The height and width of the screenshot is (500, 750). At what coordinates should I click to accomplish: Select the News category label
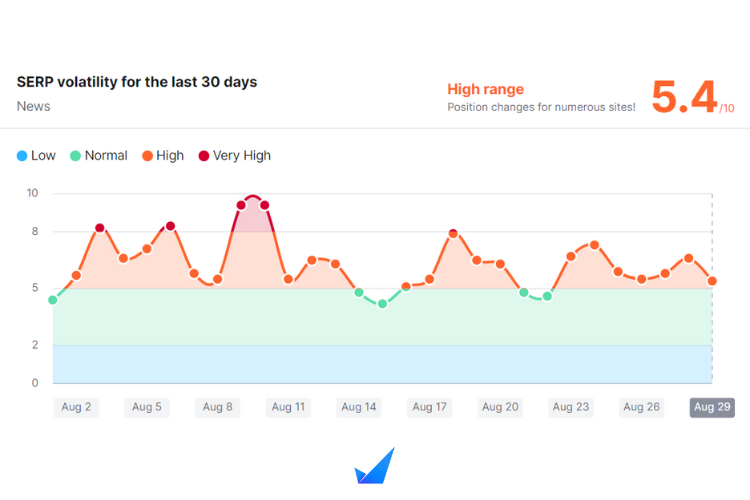pyautogui.click(x=34, y=106)
